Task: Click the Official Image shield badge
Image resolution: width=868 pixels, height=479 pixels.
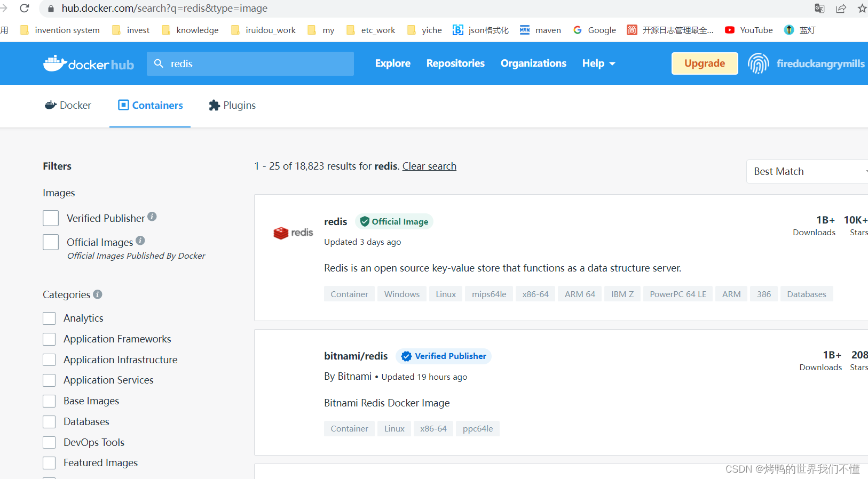Action: 394,221
